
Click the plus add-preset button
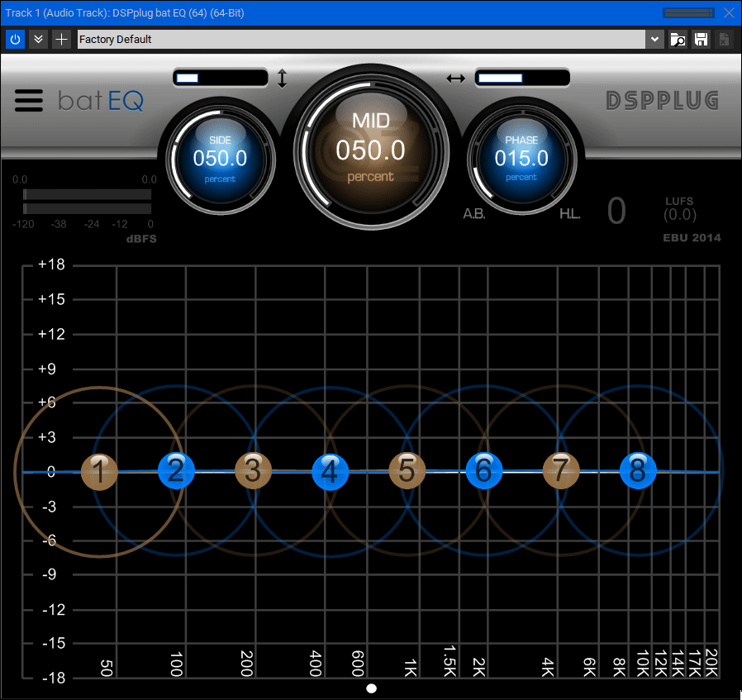(x=61, y=39)
